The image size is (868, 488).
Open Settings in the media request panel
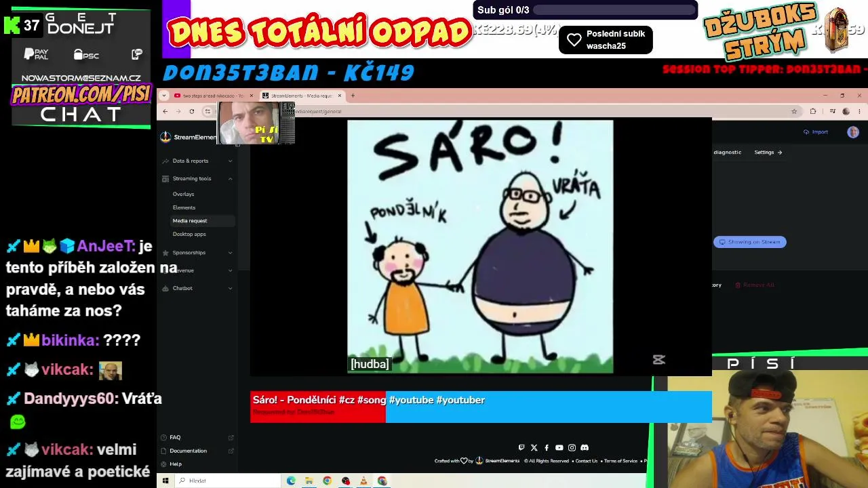[x=768, y=152]
